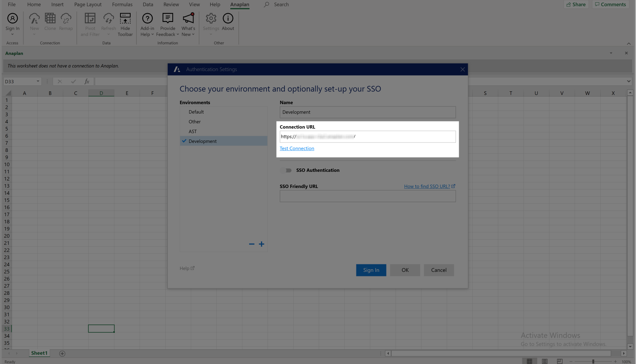
Task: Click the Share button
Action: [x=576, y=5]
